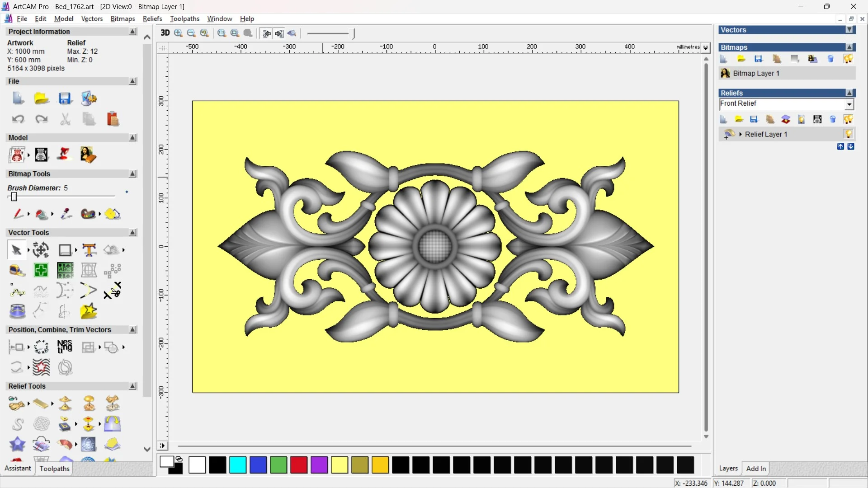Toggle visibility of all bitmap layers

coord(848,59)
